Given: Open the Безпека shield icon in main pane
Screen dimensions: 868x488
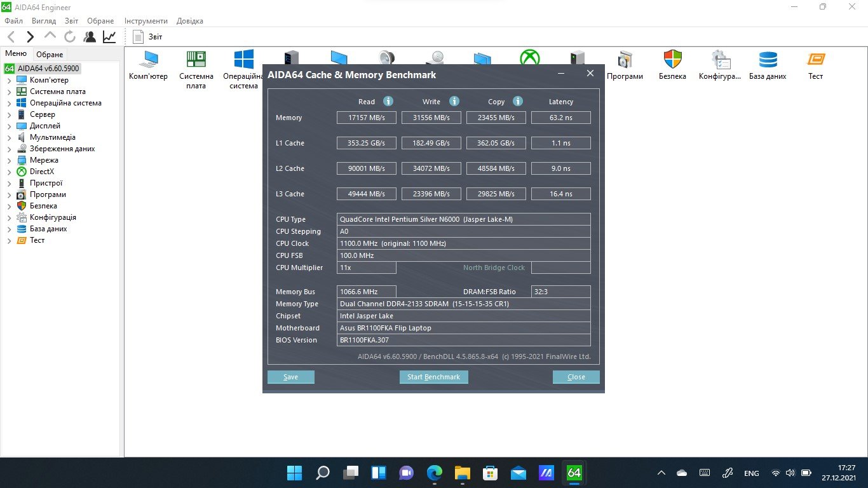Looking at the screenshot, I should 672,65.
